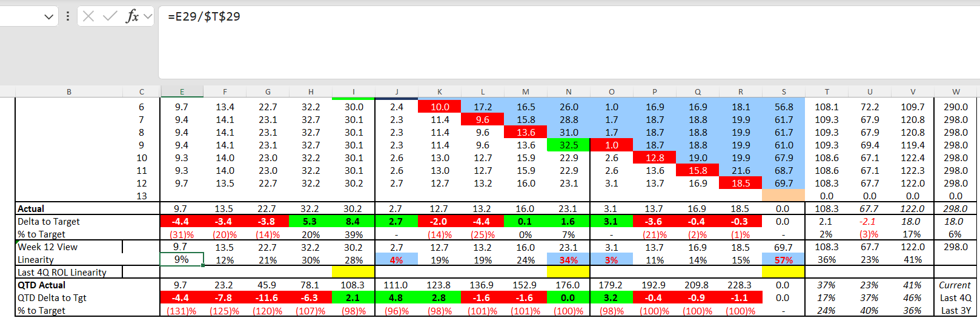Click the yellow cell in column I
The width and height of the screenshot is (980, 318).
pyautogui.click(x=353, y=273)
